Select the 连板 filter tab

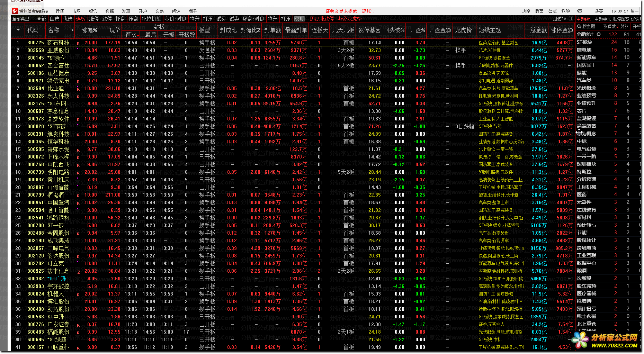coord(81,19)
